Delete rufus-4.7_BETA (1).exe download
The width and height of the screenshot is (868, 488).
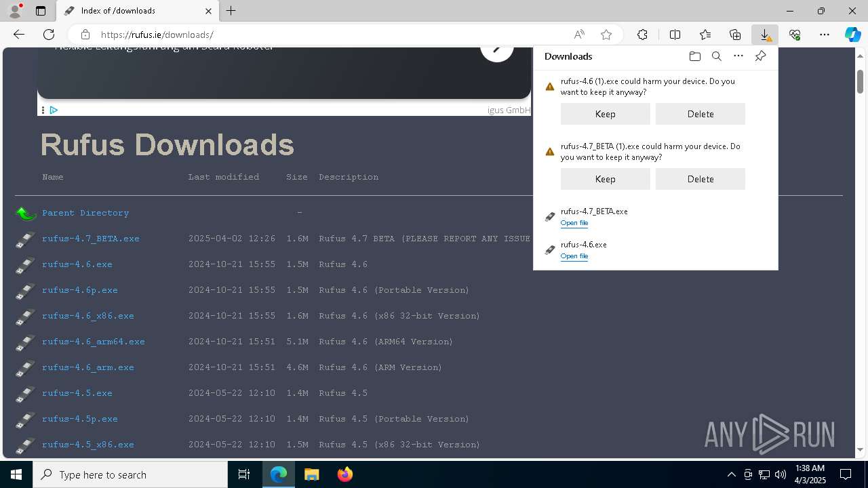coord(701,179)
